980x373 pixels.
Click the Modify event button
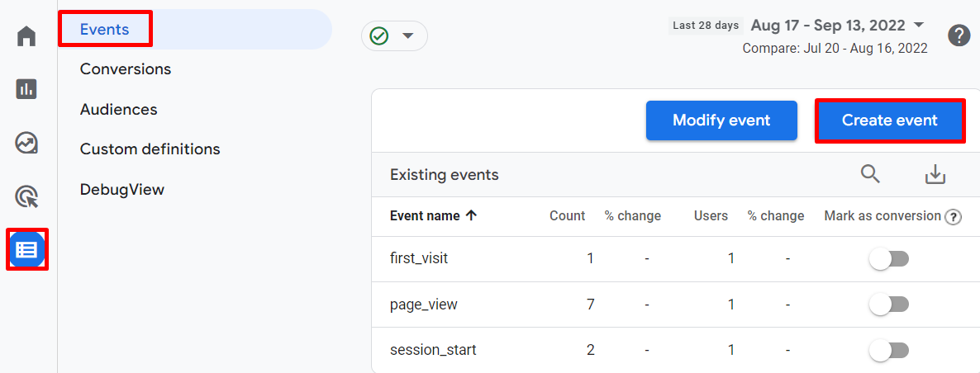point(721,121)
